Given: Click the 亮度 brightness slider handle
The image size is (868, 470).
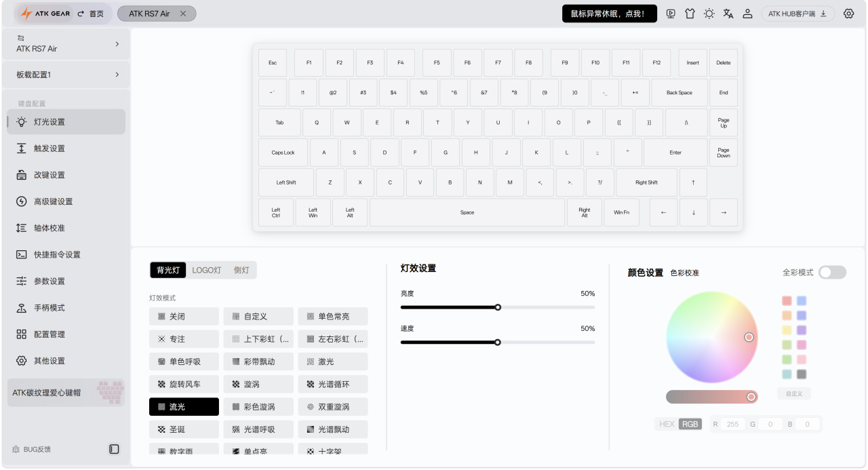Looking at the screenshot, I should tap(498, 307).
